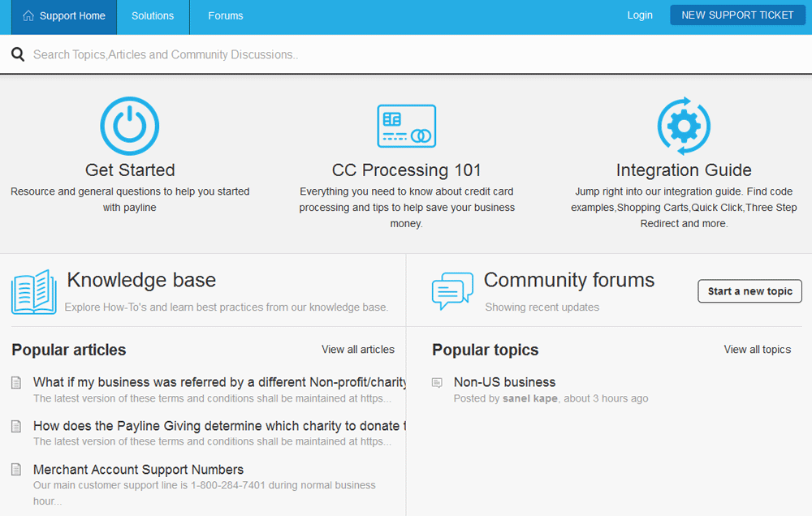Open View all topics link
The image size is (812, 516).
[757, 350]
